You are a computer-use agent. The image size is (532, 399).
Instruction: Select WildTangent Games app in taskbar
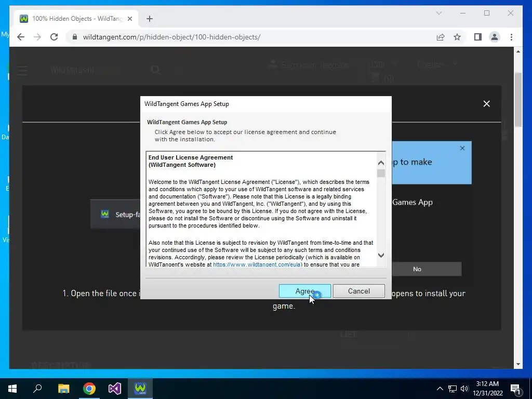click(x=140, y=389)
